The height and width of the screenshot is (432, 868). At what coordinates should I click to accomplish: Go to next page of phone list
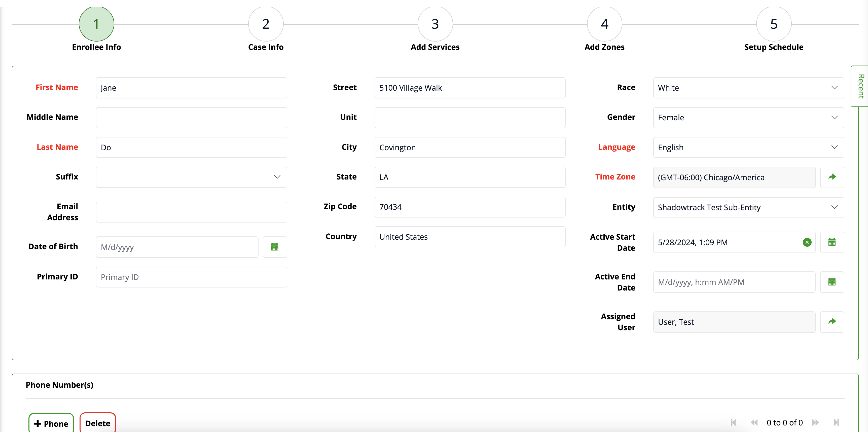point(816,423)
